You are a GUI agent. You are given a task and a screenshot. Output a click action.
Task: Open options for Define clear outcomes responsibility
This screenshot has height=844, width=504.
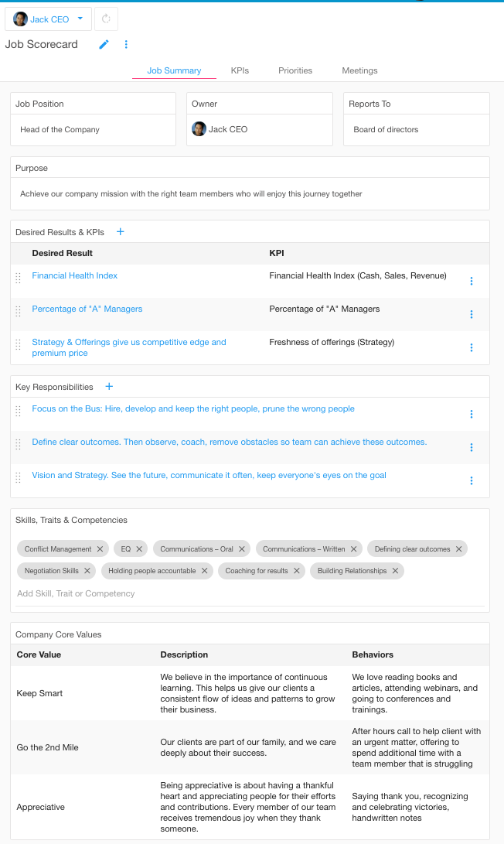(x=472, y=447)
